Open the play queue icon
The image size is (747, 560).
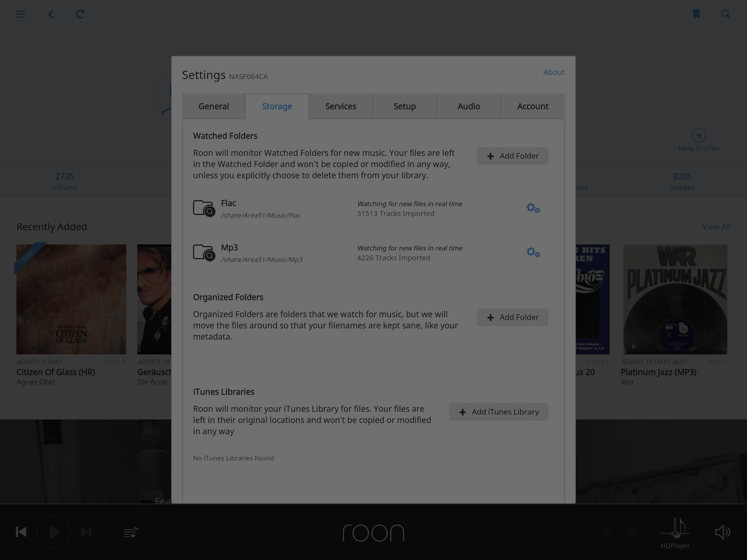(x=131, y=532)
